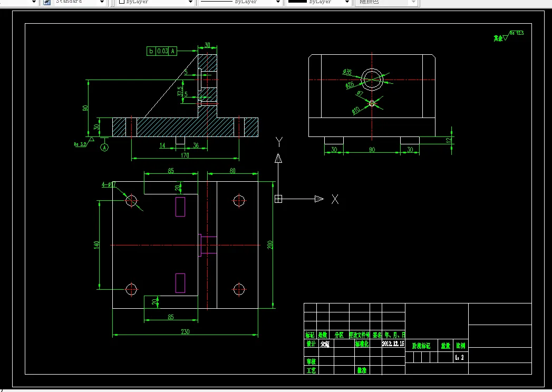
Task: Select the 4-Ø17 hole callout
Action: [x=109, y=184]
